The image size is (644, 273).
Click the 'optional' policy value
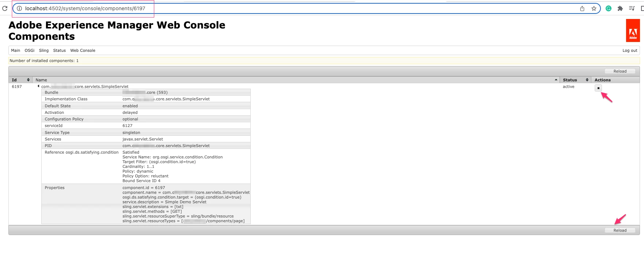click(x=130, y=119)
